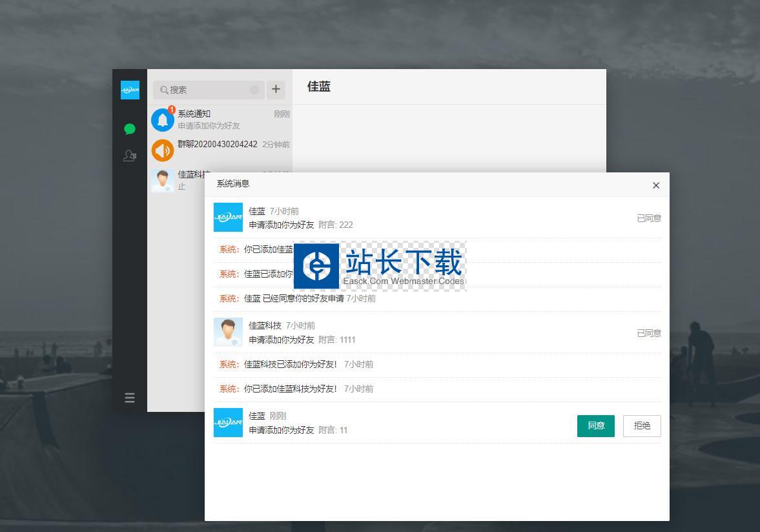Open the hamburger menu icon in sidebar
The image size is (760, 532).
click(129, 398)
